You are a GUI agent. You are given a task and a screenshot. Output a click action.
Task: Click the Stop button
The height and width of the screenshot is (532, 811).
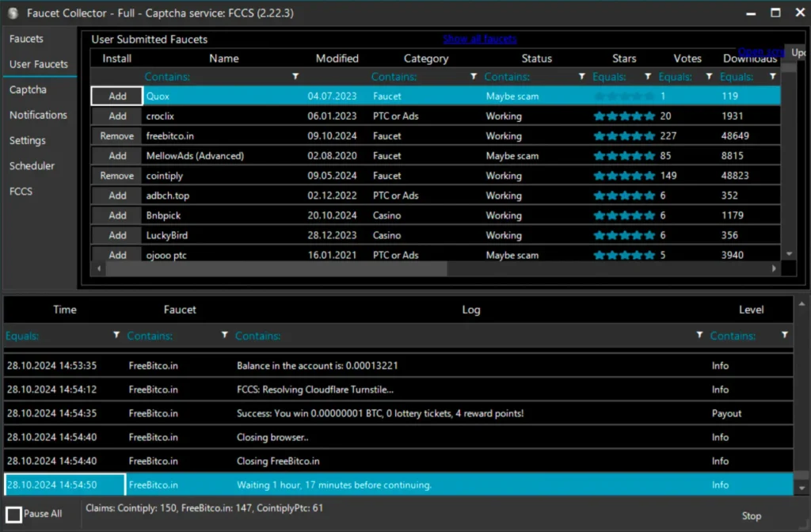(751, 516)
